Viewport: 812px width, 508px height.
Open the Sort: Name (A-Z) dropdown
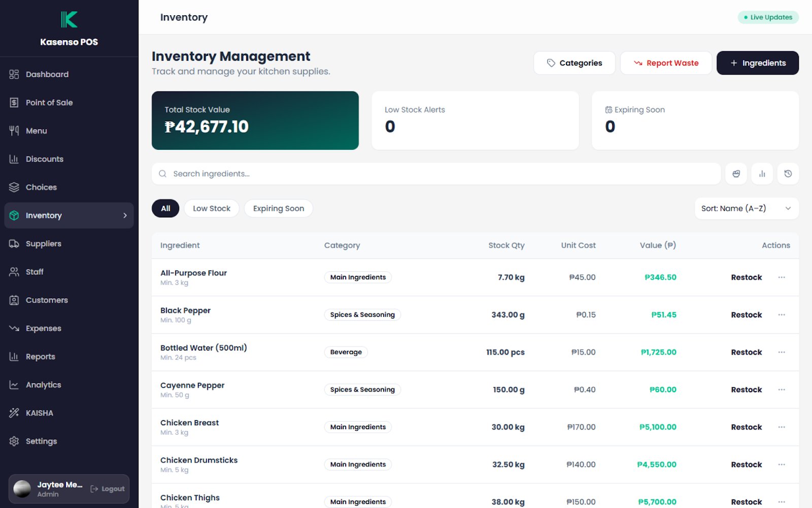[x=747, y=208]
